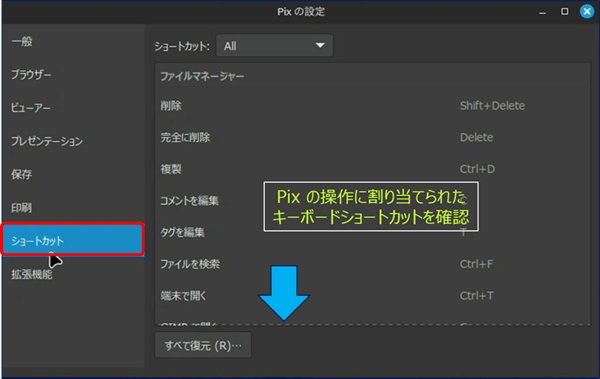Select the 複製 shortcut row

pos(372,169)
